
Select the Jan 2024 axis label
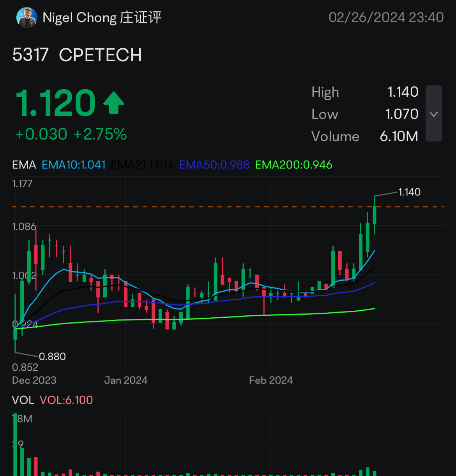[126, 380]
